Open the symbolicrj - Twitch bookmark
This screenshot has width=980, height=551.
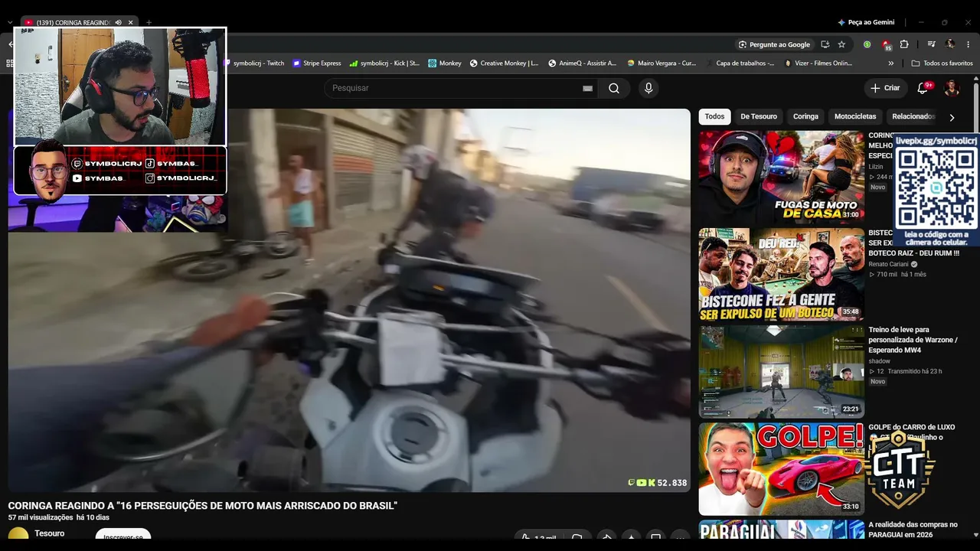click(253, 64)
